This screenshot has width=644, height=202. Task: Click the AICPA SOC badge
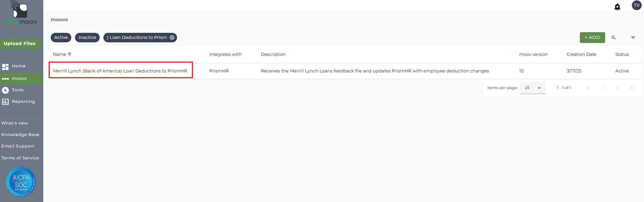(21, 182)
